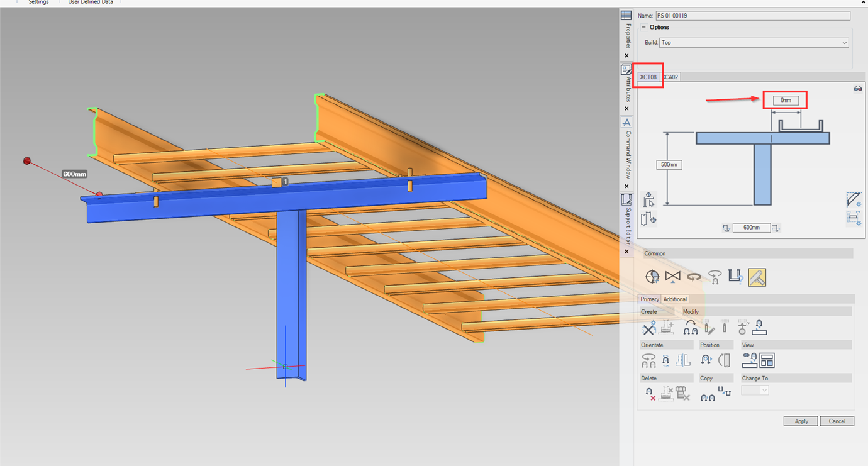Click the brown rotate arrow icon in Common
This screenshot has height=466, width=868.
click(x=694, y=277)
